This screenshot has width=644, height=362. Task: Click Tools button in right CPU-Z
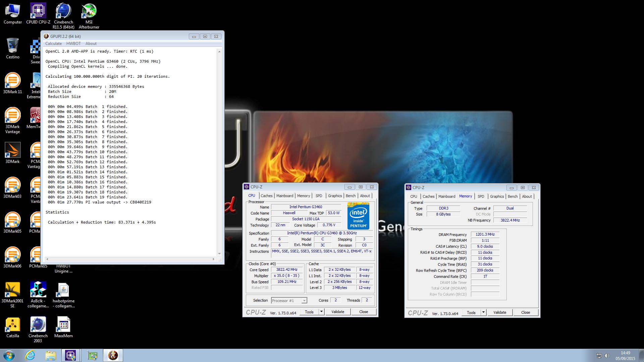pyautogui.click(x=471, y=312)
